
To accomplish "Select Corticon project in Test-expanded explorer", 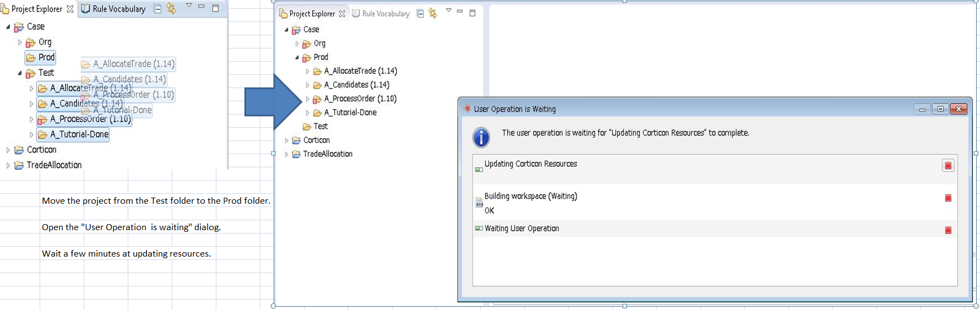I will (x=35, y=150).
